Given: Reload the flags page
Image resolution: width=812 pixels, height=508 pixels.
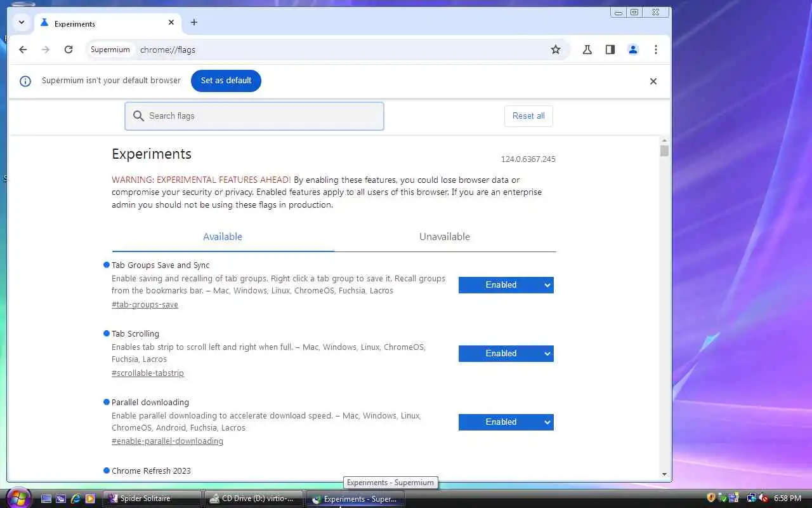Looking at the screenshot, I should click(69, 50).
